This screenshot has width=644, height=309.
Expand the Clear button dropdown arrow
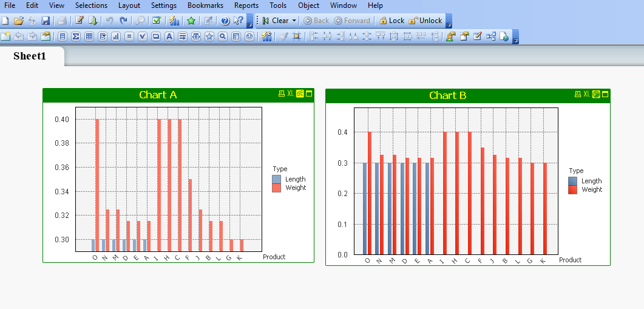pos(294,21)
